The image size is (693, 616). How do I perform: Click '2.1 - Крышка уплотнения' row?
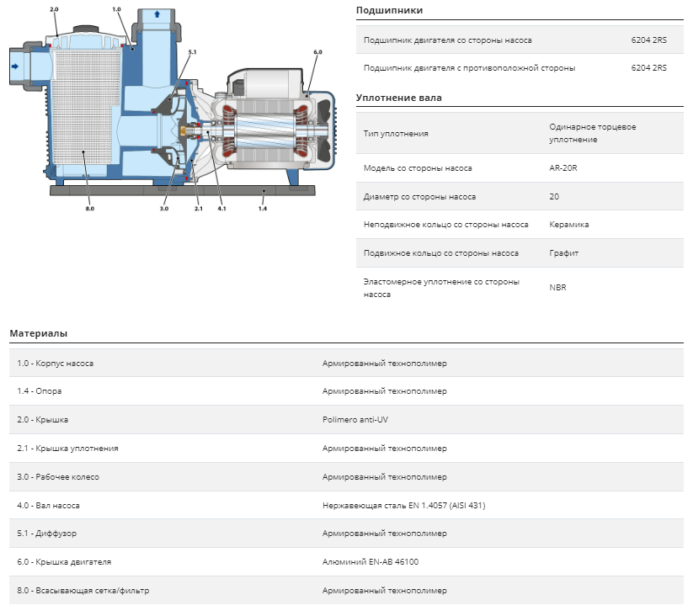tap(347, 449)
